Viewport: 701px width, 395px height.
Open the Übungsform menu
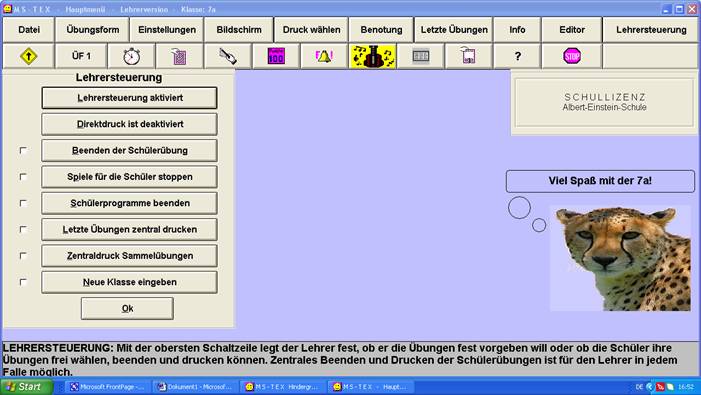pyautogui.click(x=93, y=30)
